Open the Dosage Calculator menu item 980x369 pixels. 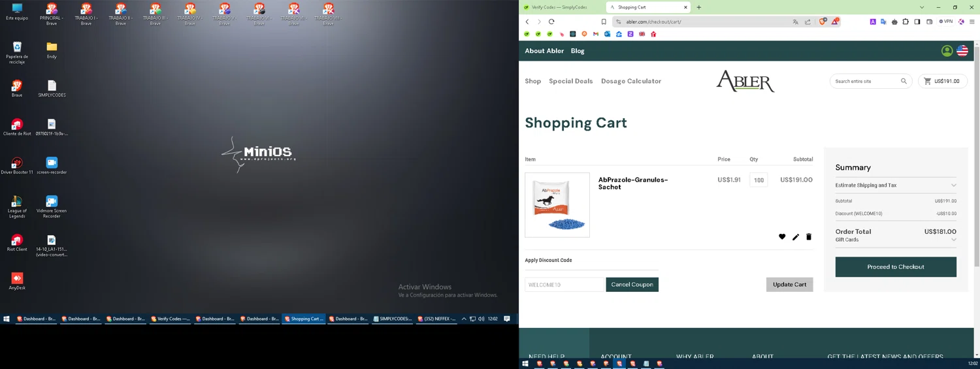[631, 81]
